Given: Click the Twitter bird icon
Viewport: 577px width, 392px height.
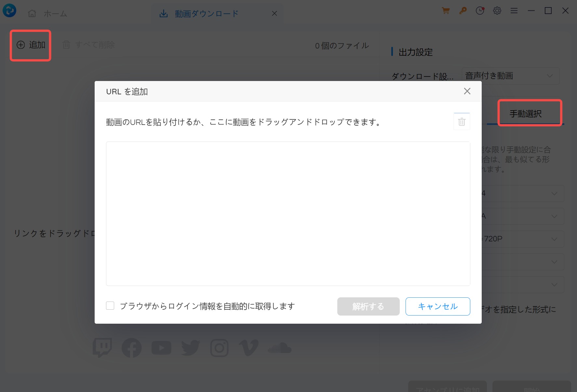Looking at the screenshot, I should 191,348.
